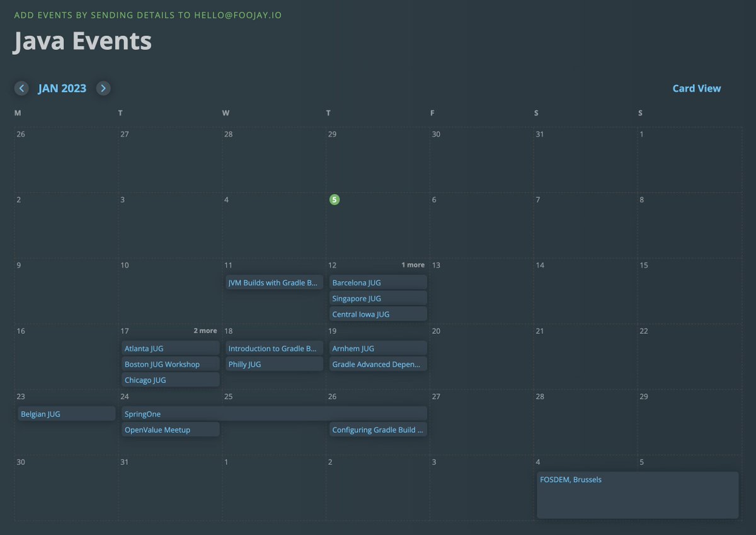Open Introduction to Gradle event
Viewport: 756px width, 535px height.
274,348
